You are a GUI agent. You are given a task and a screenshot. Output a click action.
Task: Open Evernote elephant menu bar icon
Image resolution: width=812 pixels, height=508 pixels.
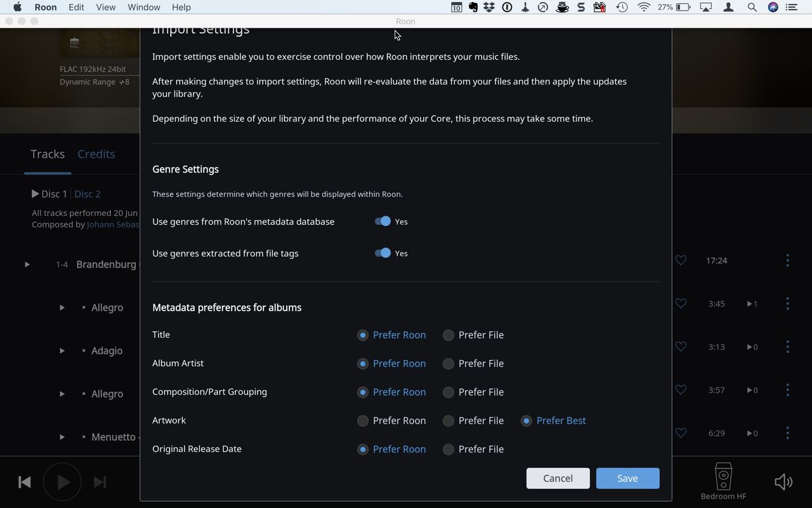pos(473,8)
